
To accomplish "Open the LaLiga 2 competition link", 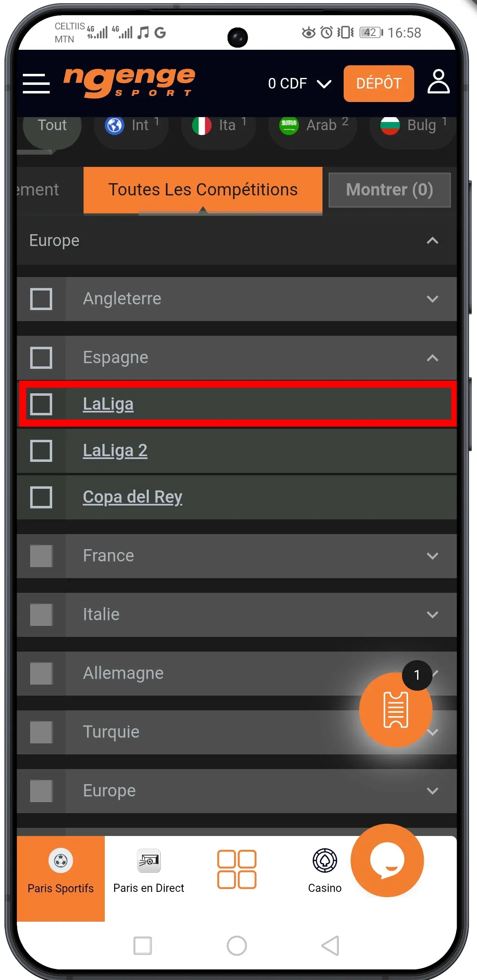I will pos(115,450).
